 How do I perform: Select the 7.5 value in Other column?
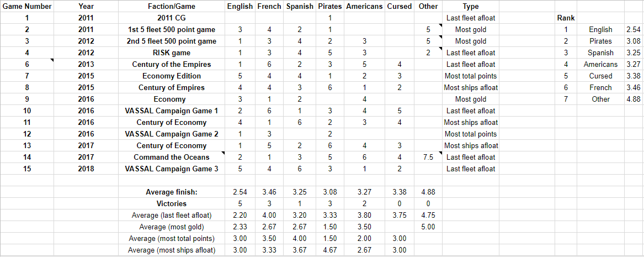tap(428, 157)
